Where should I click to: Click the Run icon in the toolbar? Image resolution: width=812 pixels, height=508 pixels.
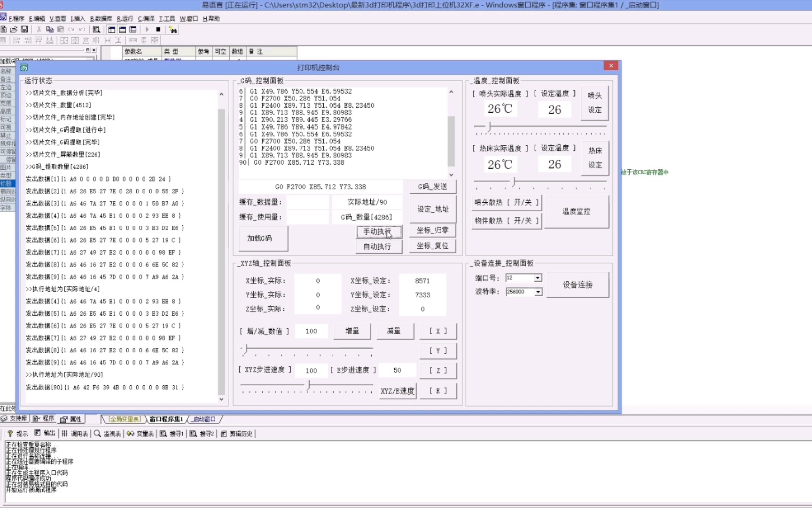pyautogui.click(x=148, y=29)
